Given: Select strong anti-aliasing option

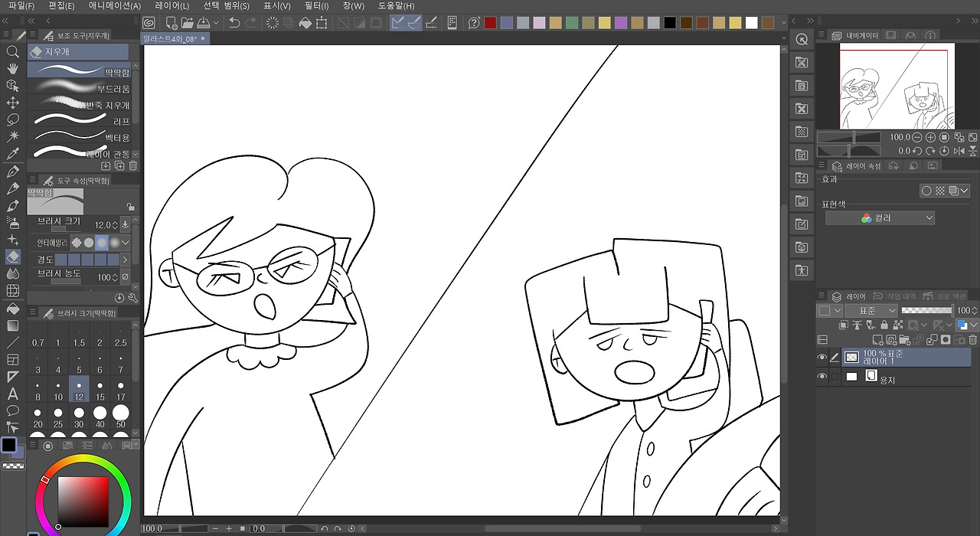Looking at the screenshot, I should [x=114, y=243].
